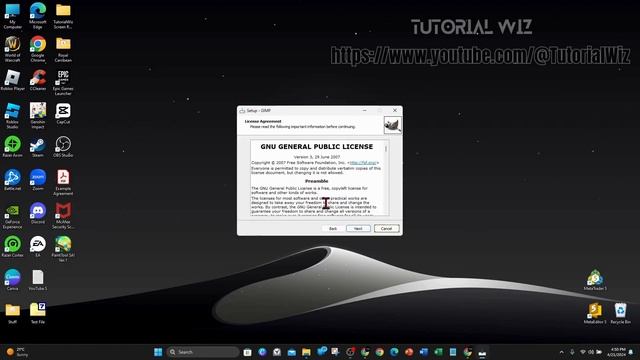Open the Windows Start menu
Viewport: 640px width, 360px height.
(x=158, y=352)
